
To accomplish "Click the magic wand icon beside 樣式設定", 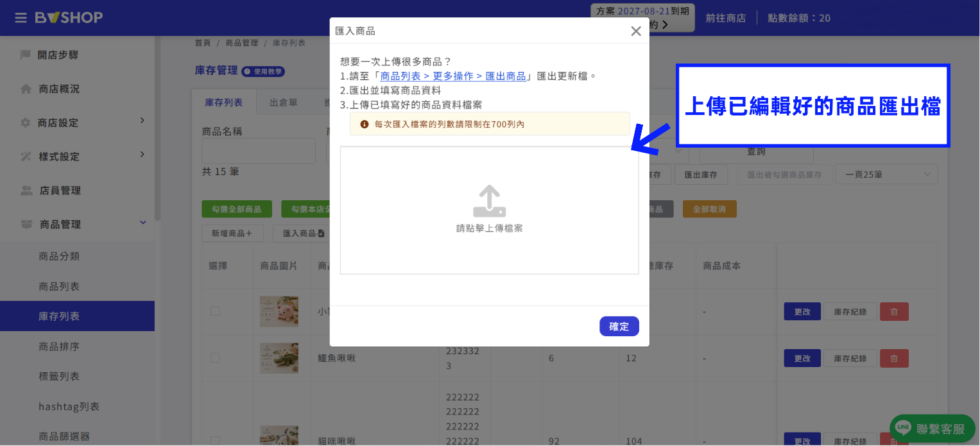I will [x=26, y=157].
